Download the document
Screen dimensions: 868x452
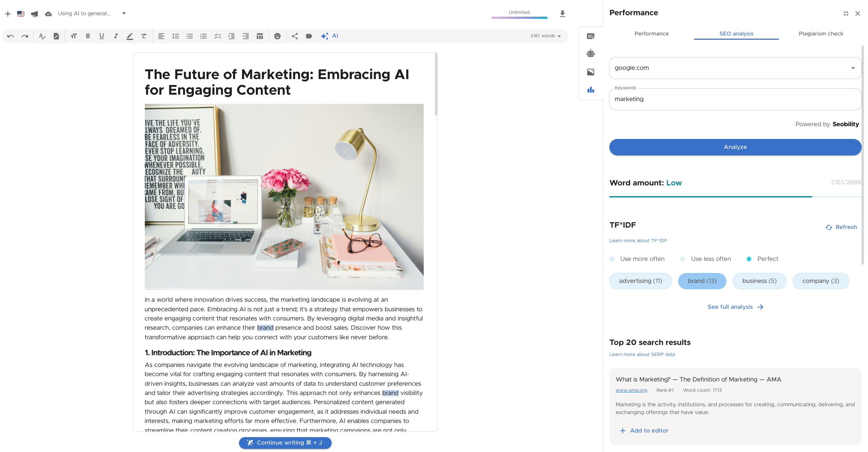[x=562, y=14]
